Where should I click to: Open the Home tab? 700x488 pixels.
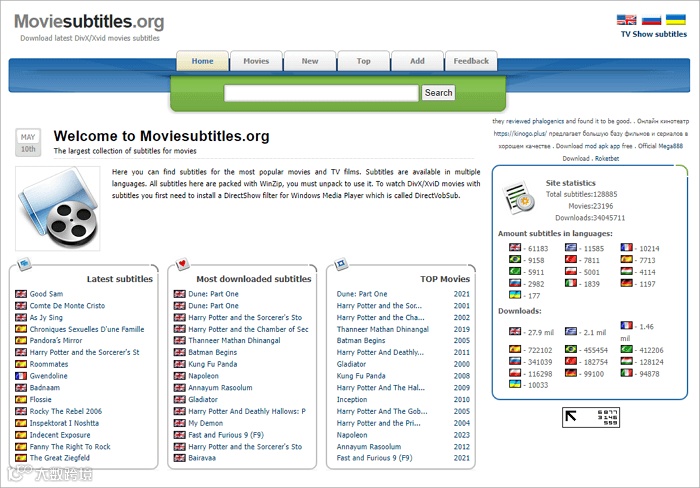click(x=203, y=61)
